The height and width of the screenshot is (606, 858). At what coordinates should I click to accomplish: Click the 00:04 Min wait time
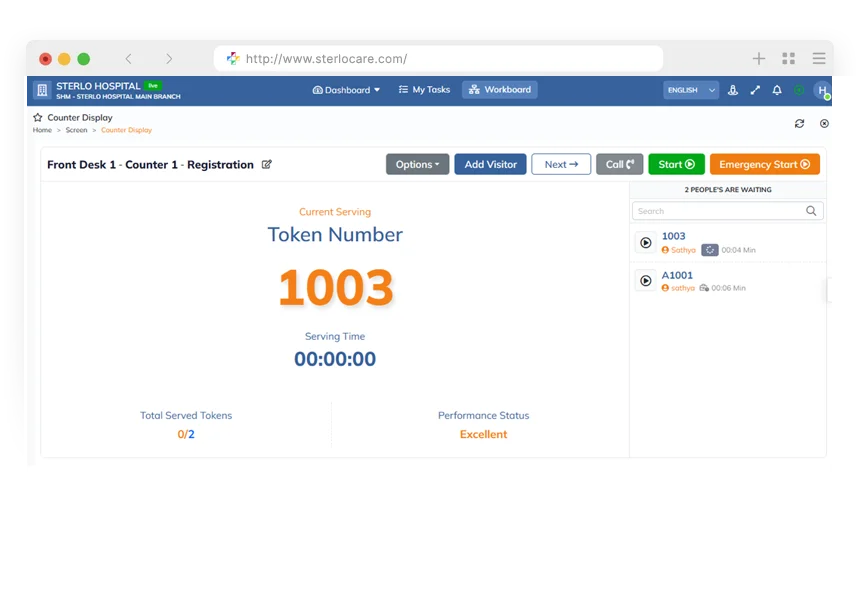tap(738, 250)
